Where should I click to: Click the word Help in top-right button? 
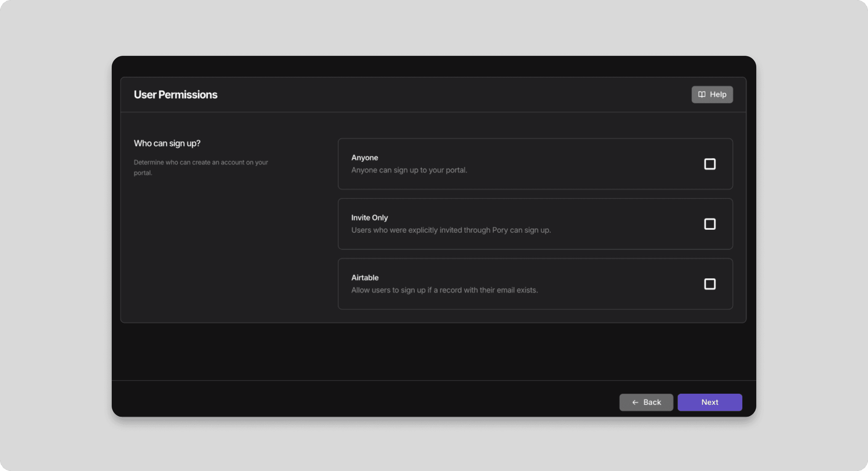click(x=718, y=94)
